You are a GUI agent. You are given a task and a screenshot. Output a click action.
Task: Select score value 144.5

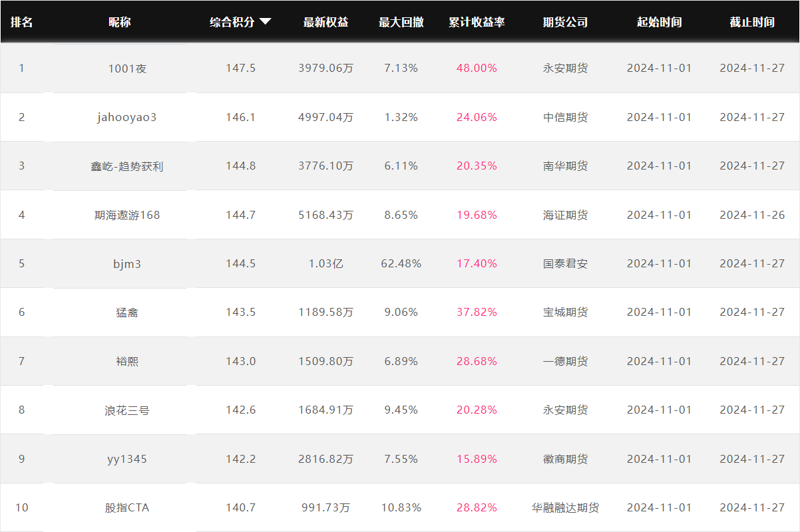point(241,263)
